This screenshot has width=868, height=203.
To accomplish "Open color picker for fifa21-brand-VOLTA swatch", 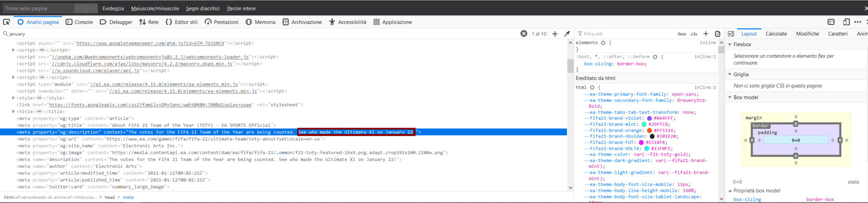I will 646,148.
